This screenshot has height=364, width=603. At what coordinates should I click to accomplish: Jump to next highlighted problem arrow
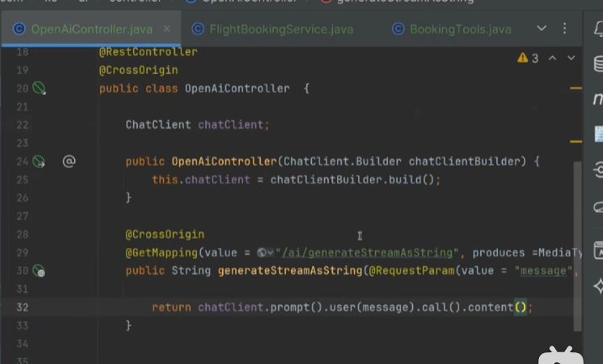pos(571,58)
